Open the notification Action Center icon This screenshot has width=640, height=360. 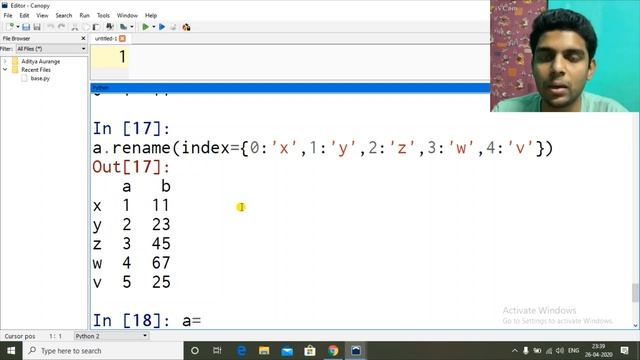coord(624,351)
